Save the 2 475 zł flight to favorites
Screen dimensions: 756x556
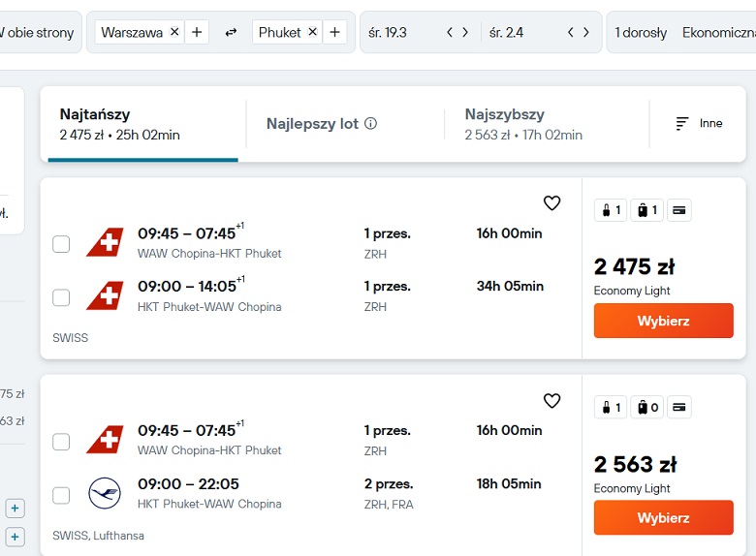point(552,202)
